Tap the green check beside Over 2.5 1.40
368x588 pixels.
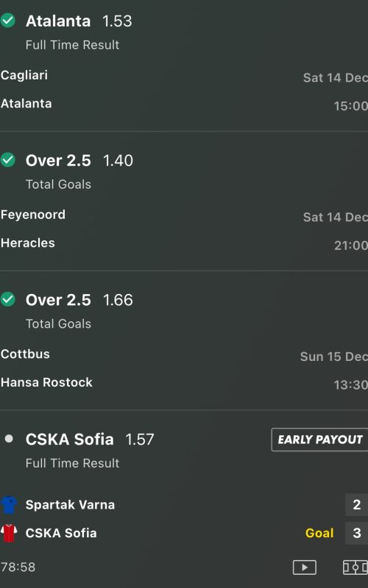pos(8,160)
